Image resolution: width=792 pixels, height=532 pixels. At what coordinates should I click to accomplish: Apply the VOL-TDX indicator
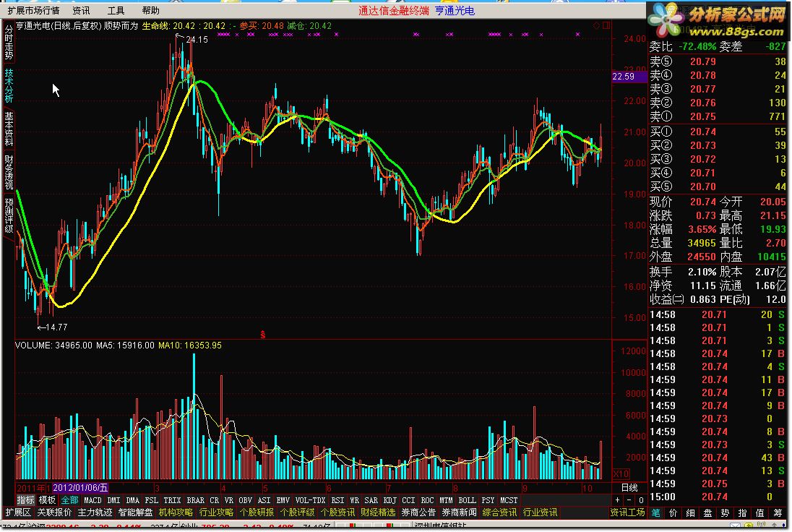click(310, 500)
